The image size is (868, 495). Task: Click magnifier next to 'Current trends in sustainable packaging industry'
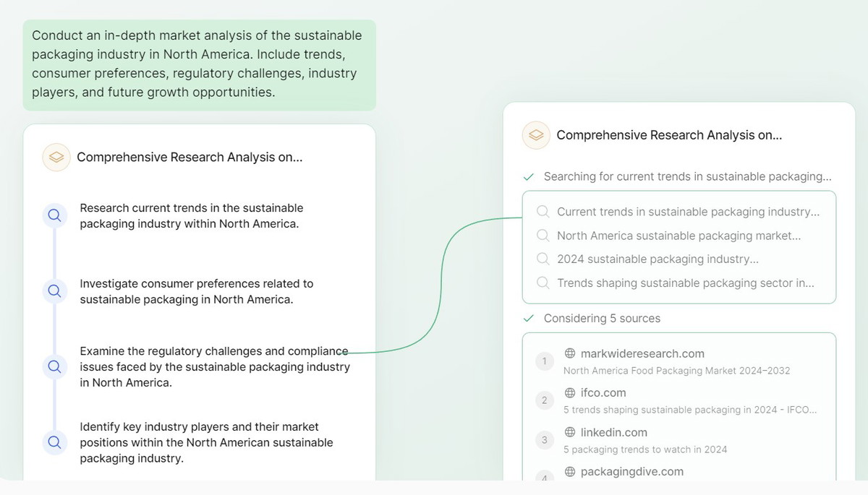point(542,212)
